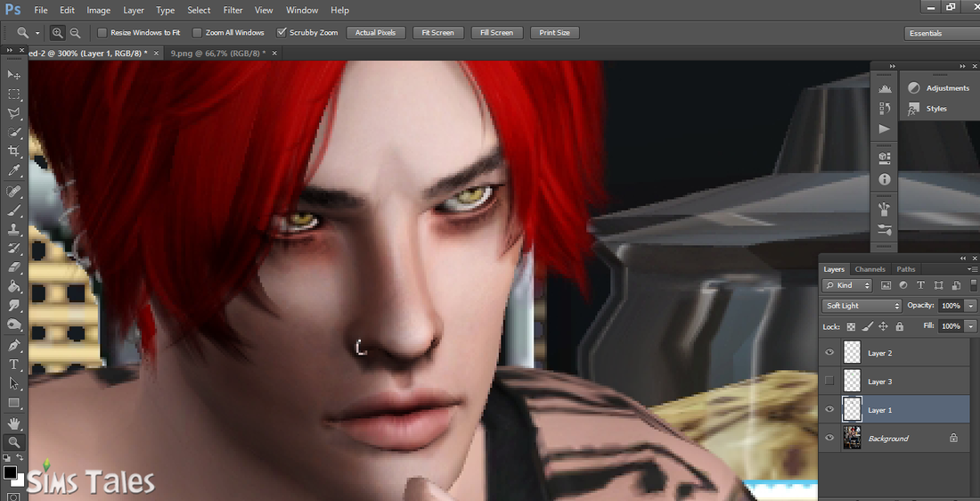
Task: Open the Histogram panel icon
Action: tap(885, 88)
